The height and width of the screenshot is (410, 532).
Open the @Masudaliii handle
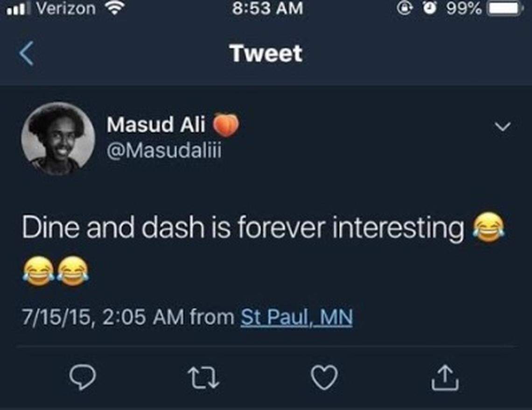[x=164, y=151]
